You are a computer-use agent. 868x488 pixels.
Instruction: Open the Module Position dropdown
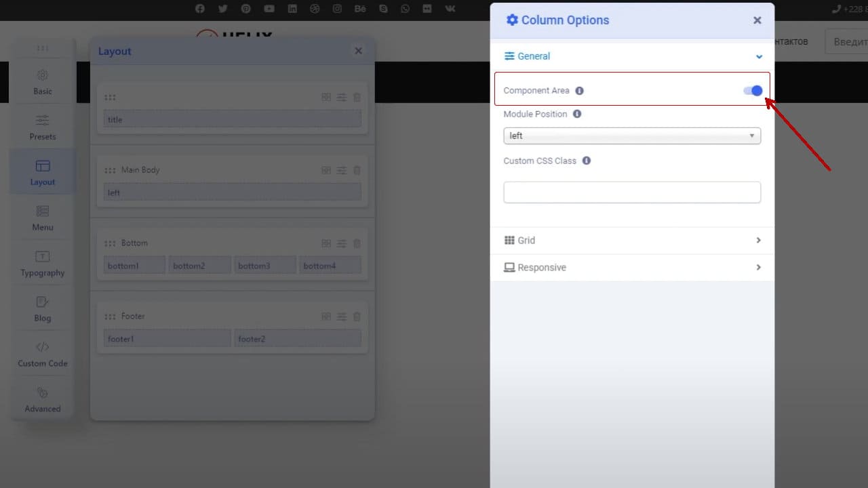tap(632, 136)
